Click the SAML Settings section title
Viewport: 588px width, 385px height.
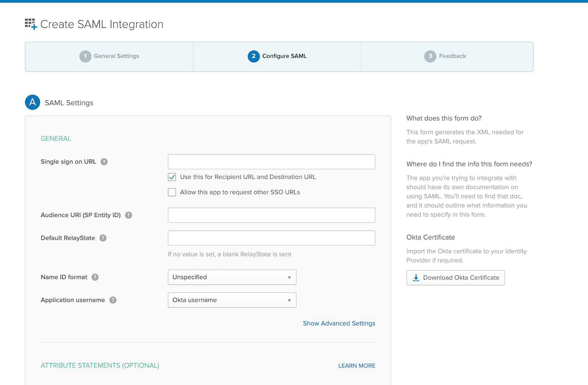click(x=69, y=103)
